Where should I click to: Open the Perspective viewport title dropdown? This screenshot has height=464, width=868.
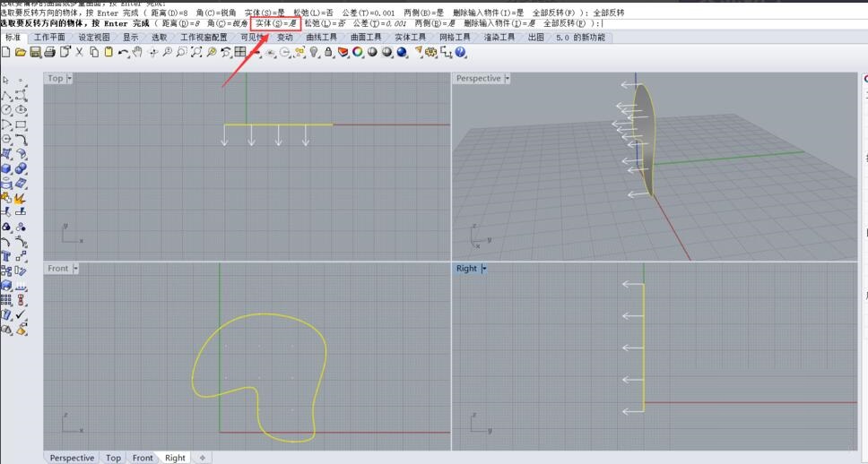click(507, 78)
